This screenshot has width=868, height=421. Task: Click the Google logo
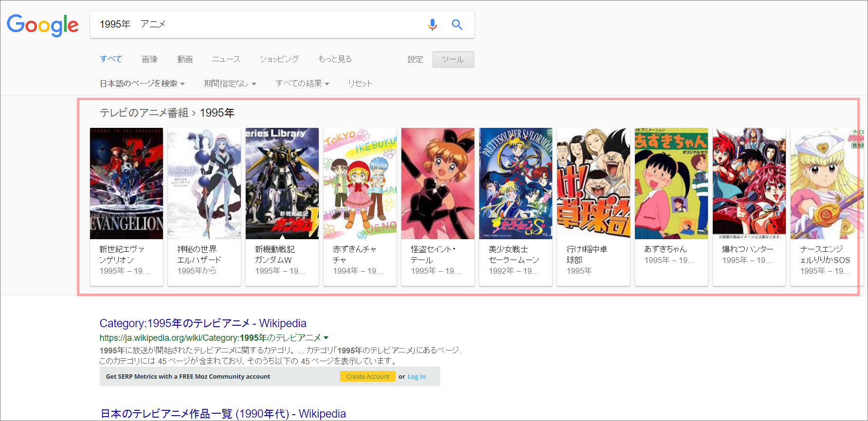pyautogui.click(x=43, y=25)
